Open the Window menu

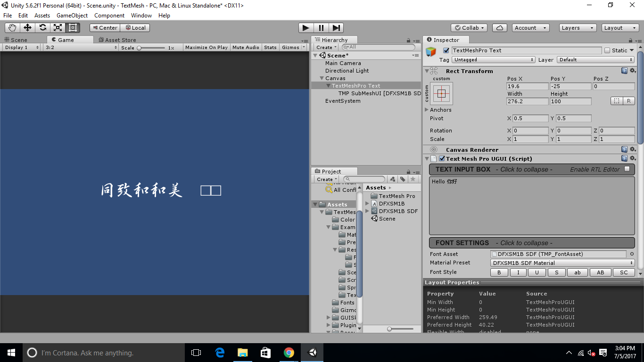click(x=141, y=16)
